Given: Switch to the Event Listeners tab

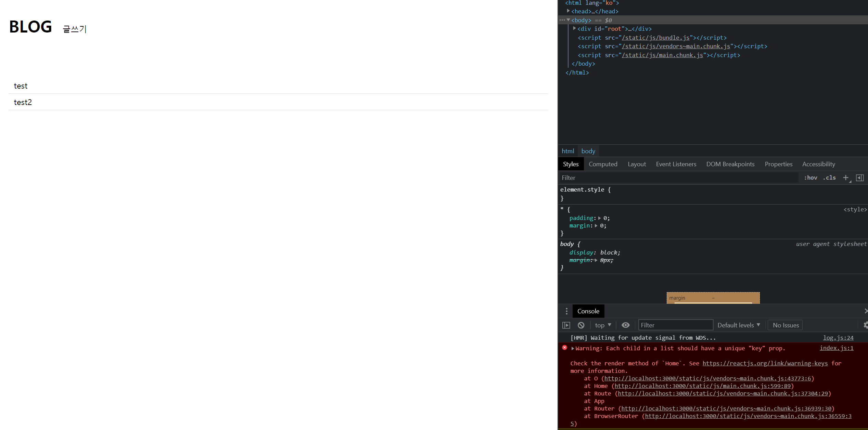Looking at the screenshot, I should (676, 164).
